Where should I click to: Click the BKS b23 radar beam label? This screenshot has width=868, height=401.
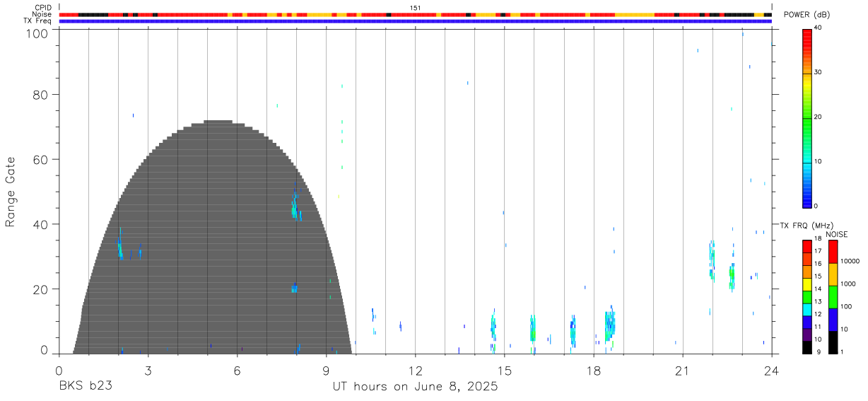tap(86, 387)
